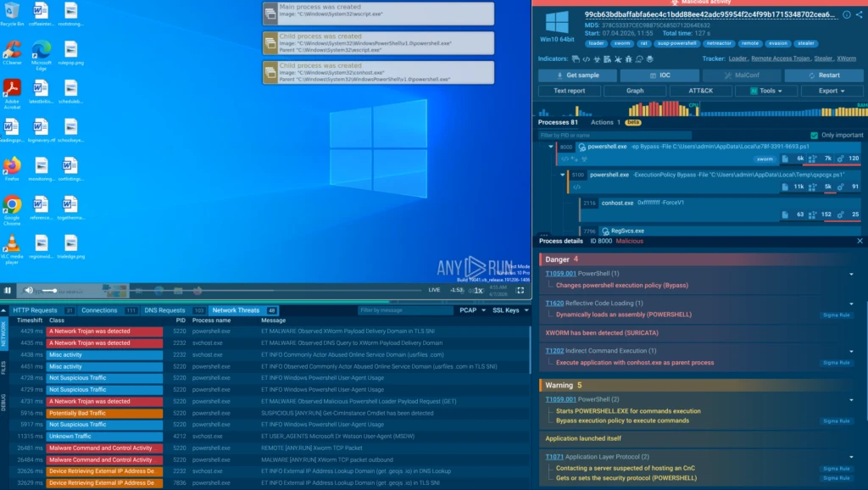The image size is (868, 490).
Task: Click the volume speaker icon
Action: [x=28, y=290]
